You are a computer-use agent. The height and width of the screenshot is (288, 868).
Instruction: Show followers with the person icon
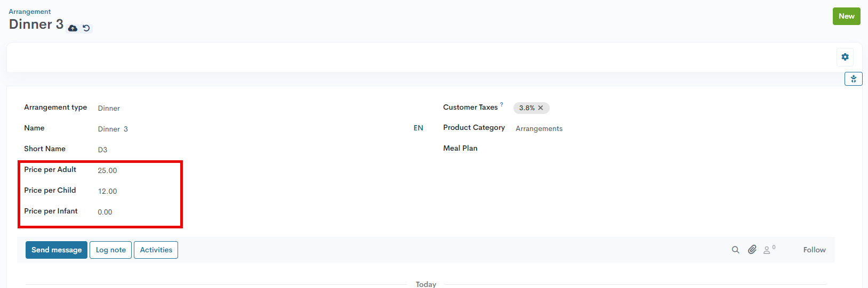tap(769, 249)
